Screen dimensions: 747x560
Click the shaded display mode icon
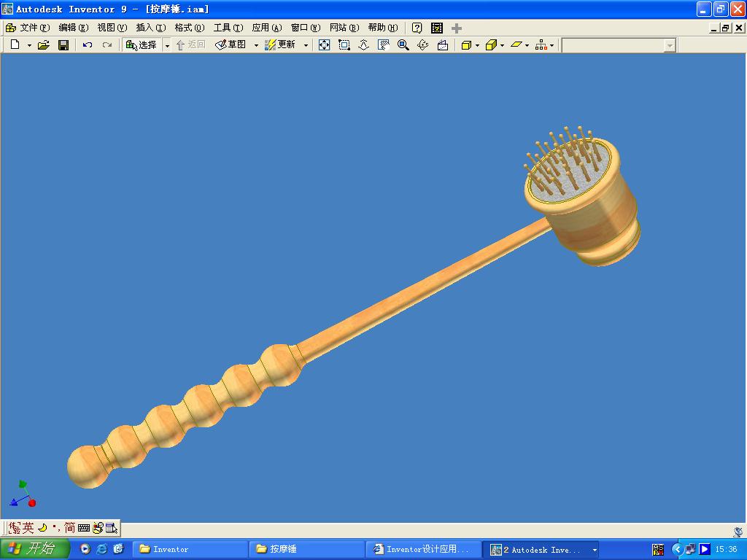coord(465,44)
